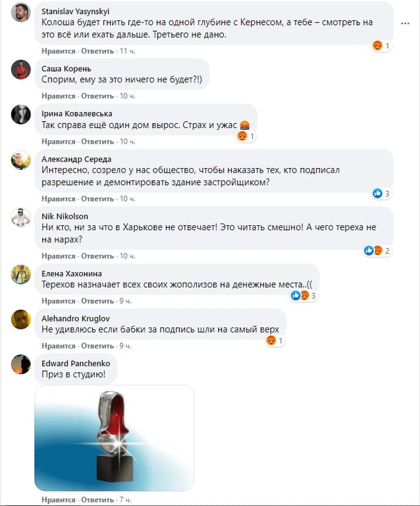The image size is (420, 506).
Task: Click Ответить under Nik Nikolson's comment
Action: [97, 256]
